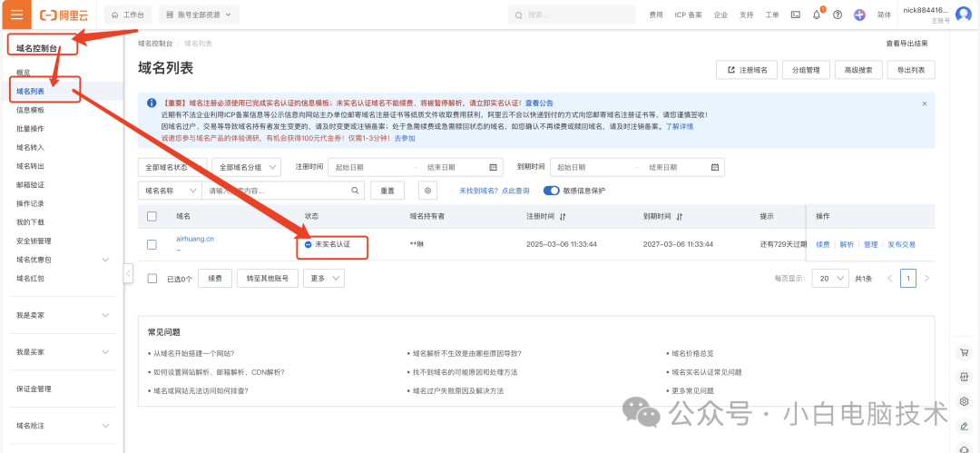Check the airhuang.cn row checkbox
This screenshot has width=980, height=453.
pos(152,244)
